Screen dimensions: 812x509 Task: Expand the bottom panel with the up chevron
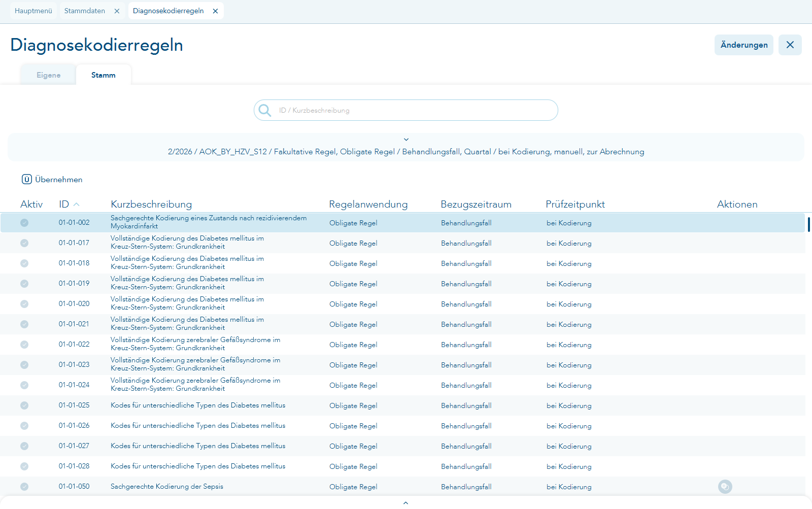[405, 502]
